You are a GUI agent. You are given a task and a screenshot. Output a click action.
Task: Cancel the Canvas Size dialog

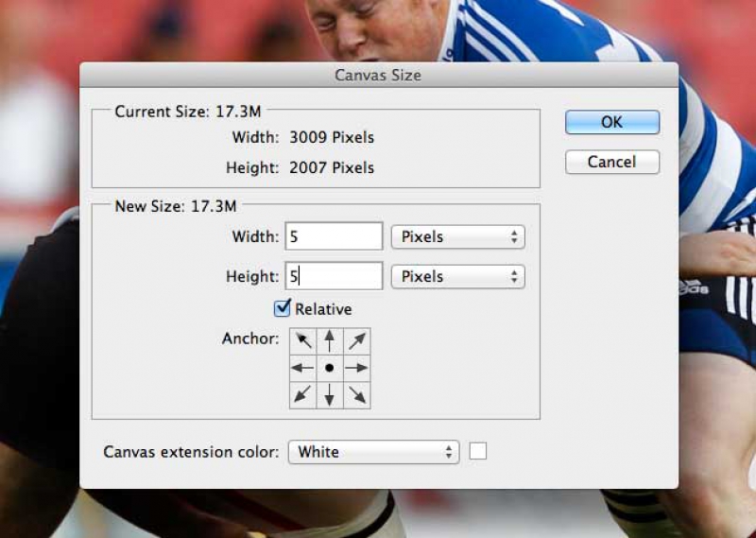coord(612,162)
